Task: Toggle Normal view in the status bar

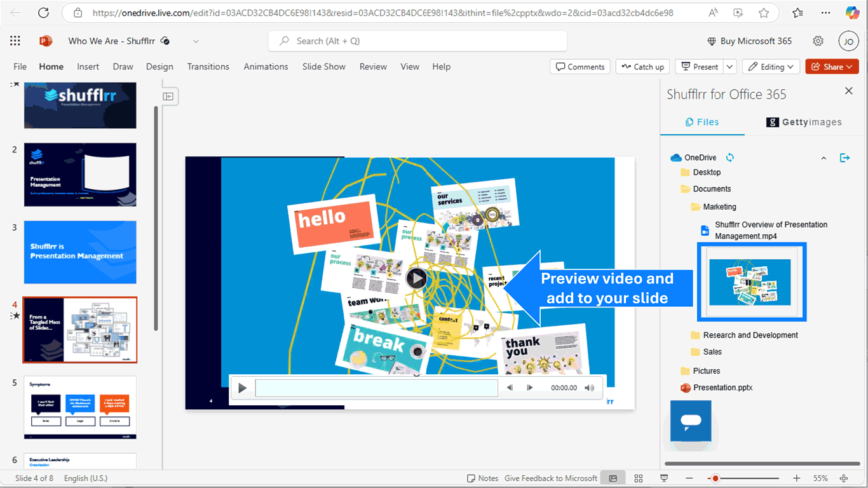Action: (613, 478)
